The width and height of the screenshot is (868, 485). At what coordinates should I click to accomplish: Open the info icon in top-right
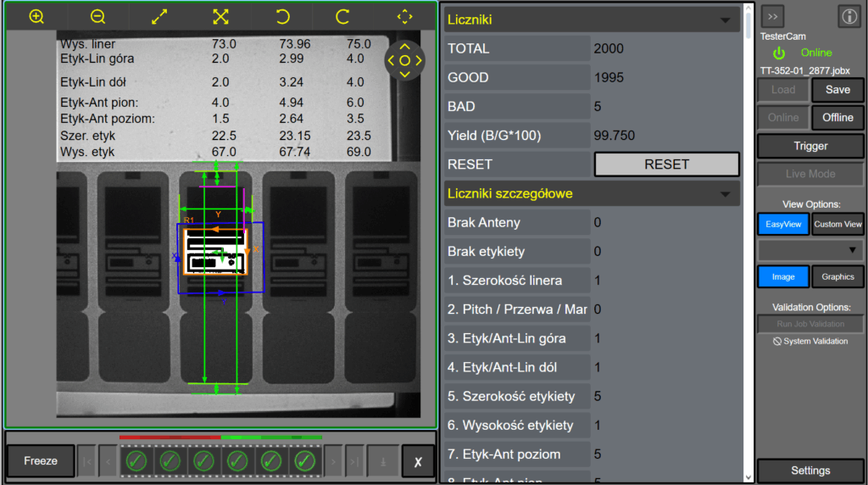[x=849, y=16]
